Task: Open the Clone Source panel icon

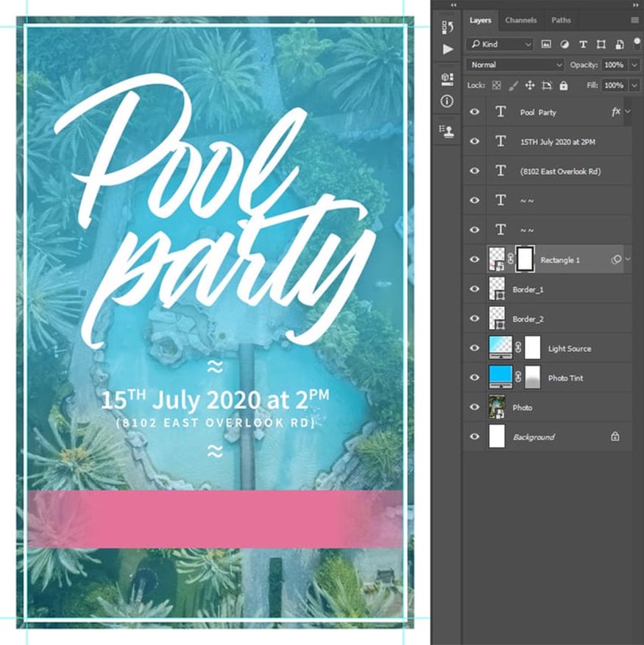Action: pos(447,131)
